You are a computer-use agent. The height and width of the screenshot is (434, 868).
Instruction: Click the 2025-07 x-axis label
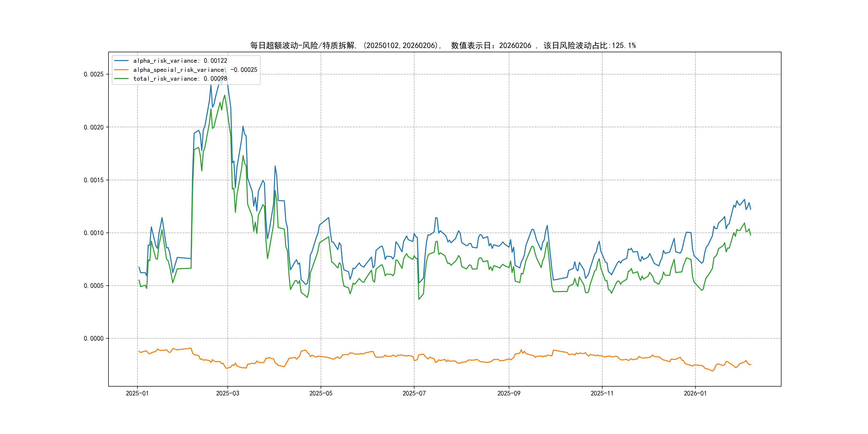tap(414, 393)
